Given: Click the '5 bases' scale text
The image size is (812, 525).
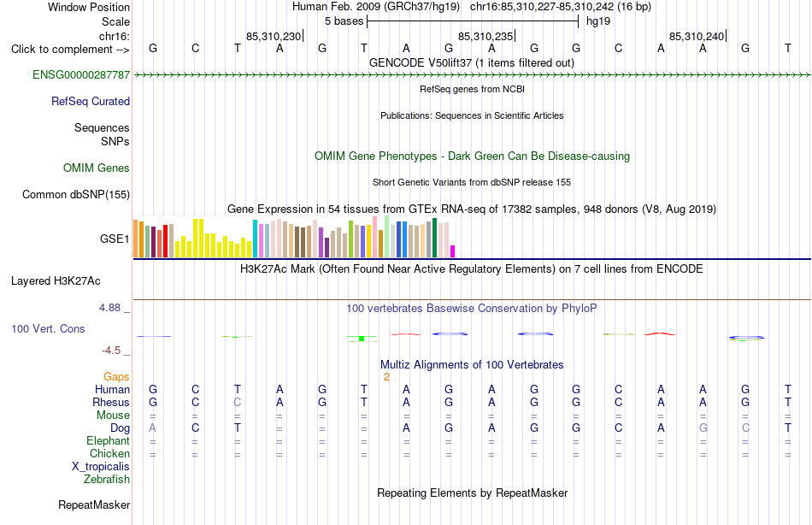Looking at the screenshot, I should point(344,21).
